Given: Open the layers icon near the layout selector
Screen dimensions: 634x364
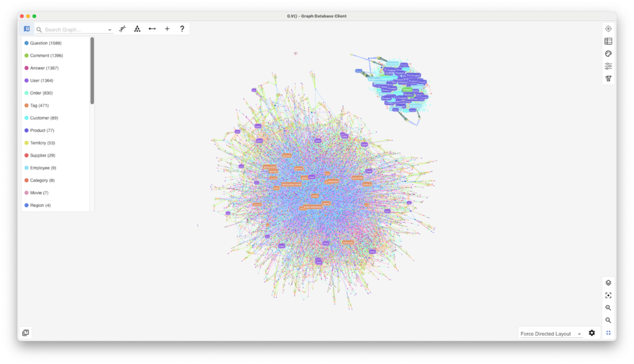Looking at the screenshot, I should (x=608, y=283).
